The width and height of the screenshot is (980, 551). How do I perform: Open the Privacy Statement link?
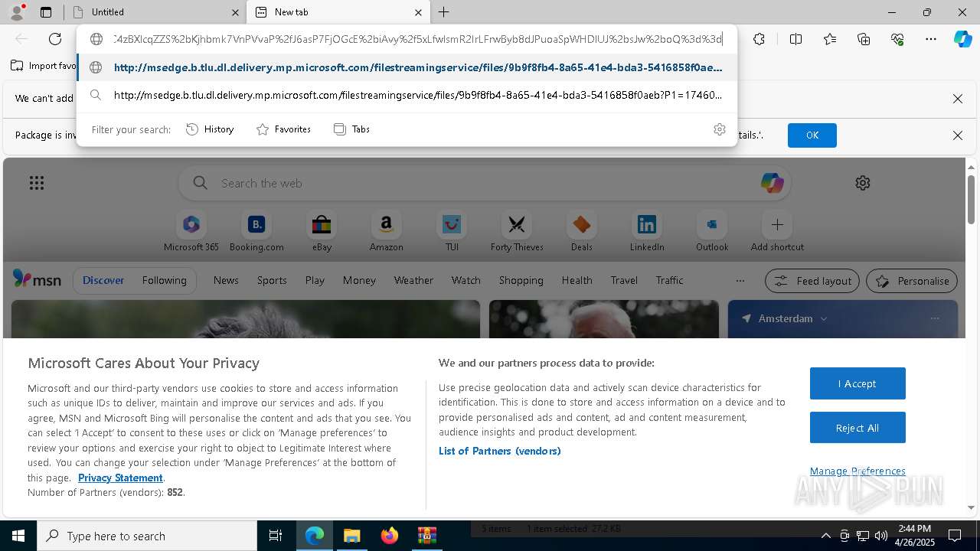(x=120, y=478)
